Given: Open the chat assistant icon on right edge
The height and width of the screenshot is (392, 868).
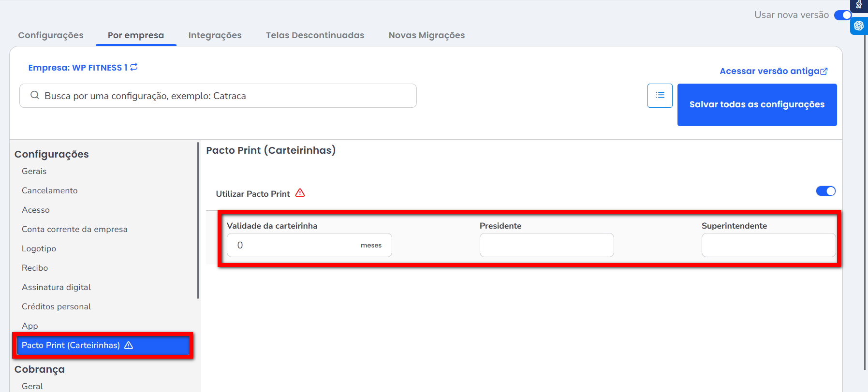Looking at the screenshot, I should tap(859, 26).
